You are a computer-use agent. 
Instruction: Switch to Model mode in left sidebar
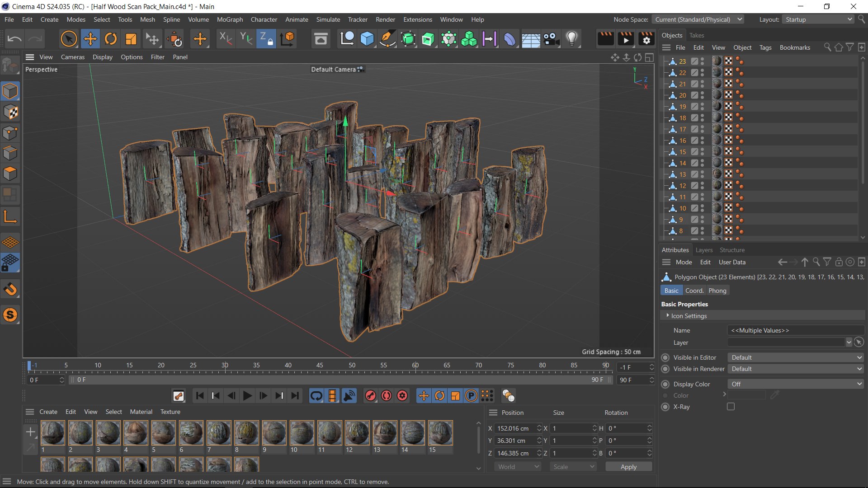point(10,91)
